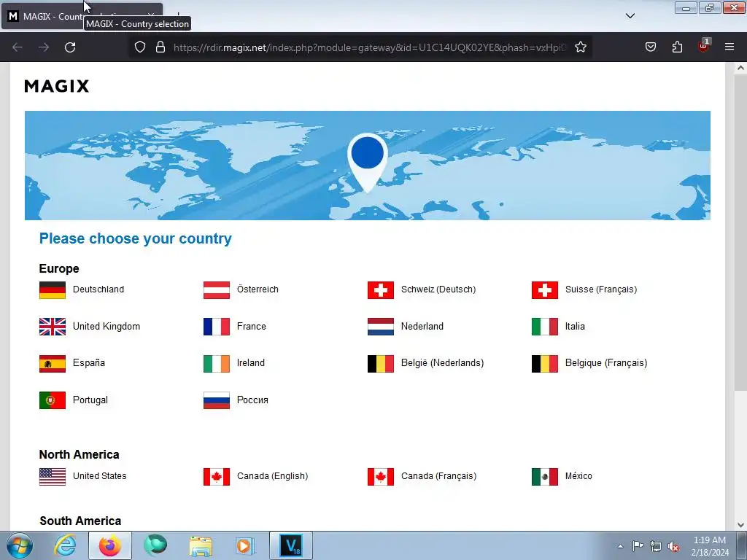Open Internet Explorer from the taskbar
The height and width of the screenshot is (560, 747).
click(65, 545)
